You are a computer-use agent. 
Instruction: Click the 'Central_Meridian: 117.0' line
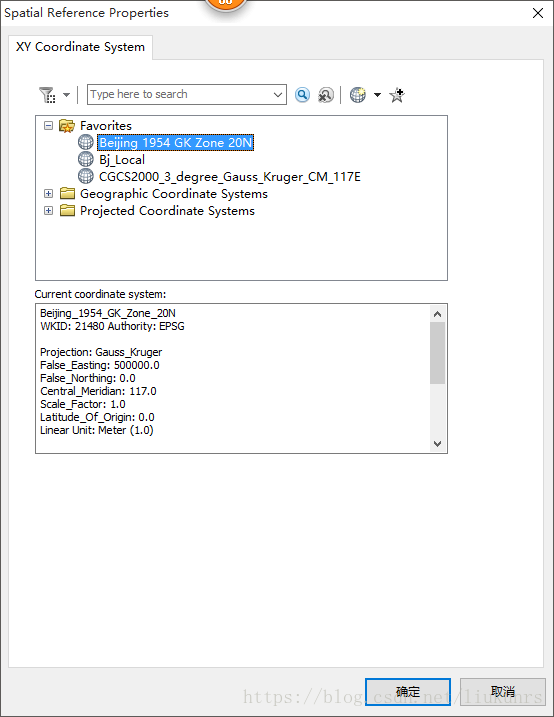(98, 391)
